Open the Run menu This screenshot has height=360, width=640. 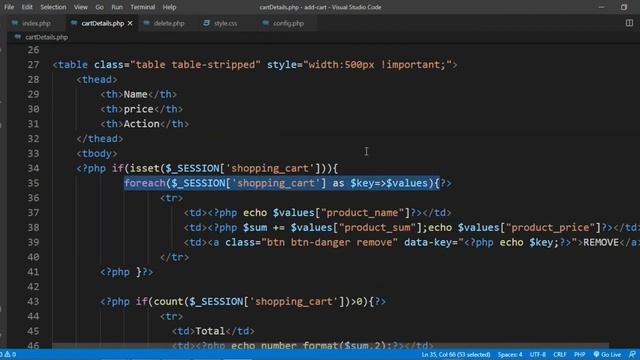117,7
